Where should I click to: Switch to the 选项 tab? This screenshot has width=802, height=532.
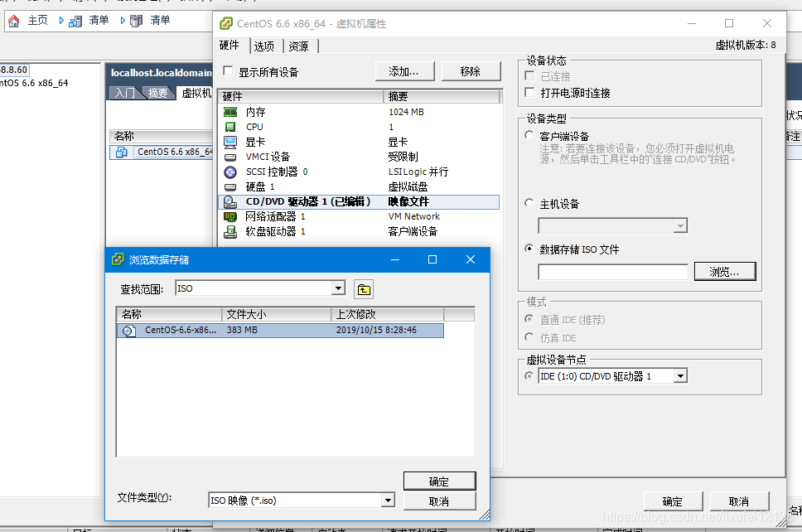click(265, 46)
